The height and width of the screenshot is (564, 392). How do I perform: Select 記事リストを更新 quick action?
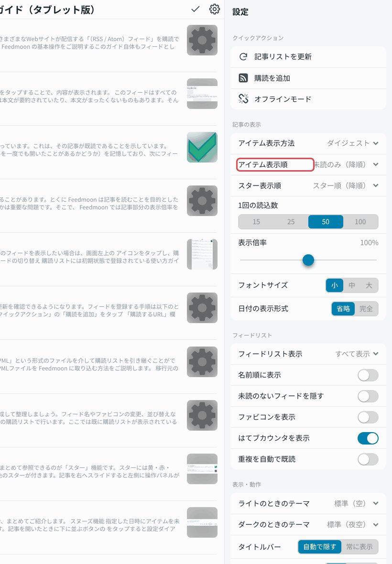[x=308, y=56]
